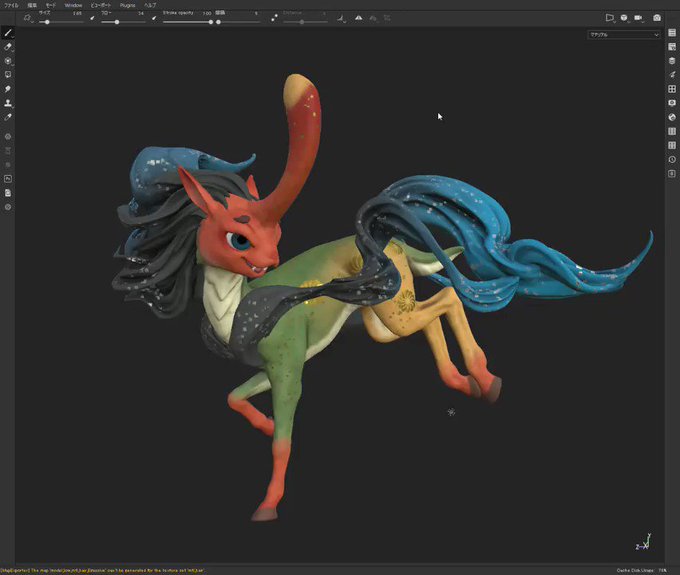Open the History clock panel icon
Viewport: 680px width, 575px height.
click(x=672, y=159)
